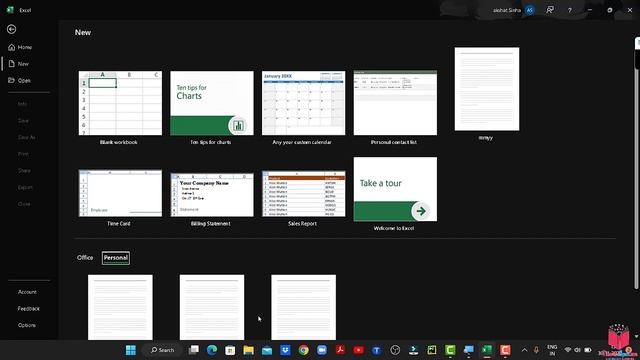
Task: Open Zoom from taskbar
Action: pyautogui.click(x=322, y=350)
